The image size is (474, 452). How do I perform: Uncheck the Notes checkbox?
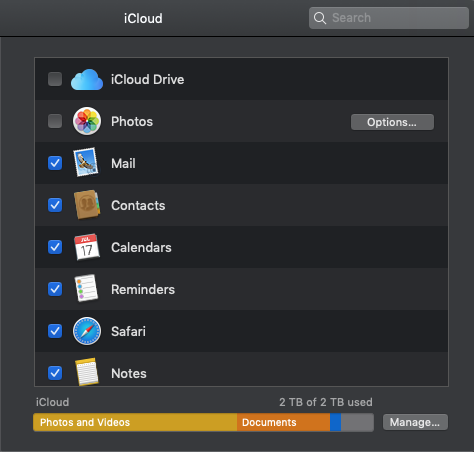coord(55,373)
